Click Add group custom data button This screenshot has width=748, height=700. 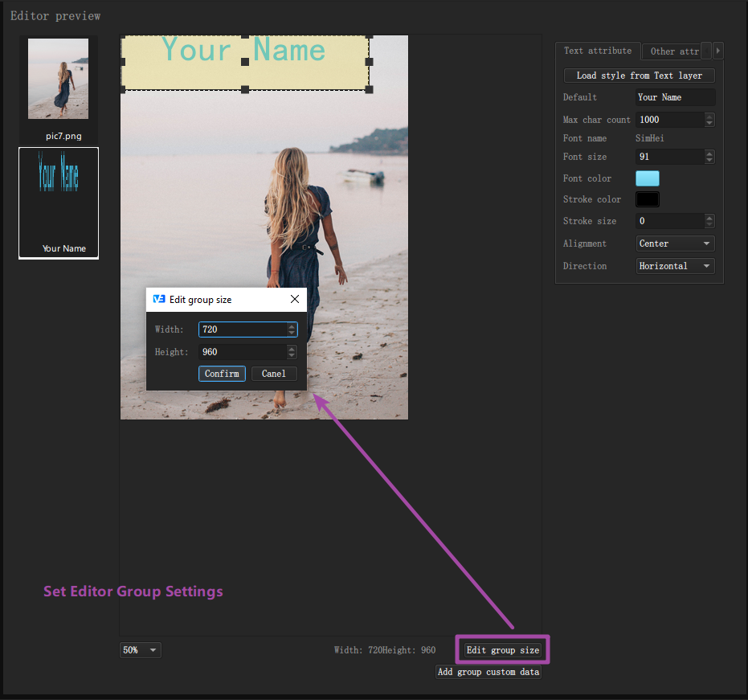point(488,672)
